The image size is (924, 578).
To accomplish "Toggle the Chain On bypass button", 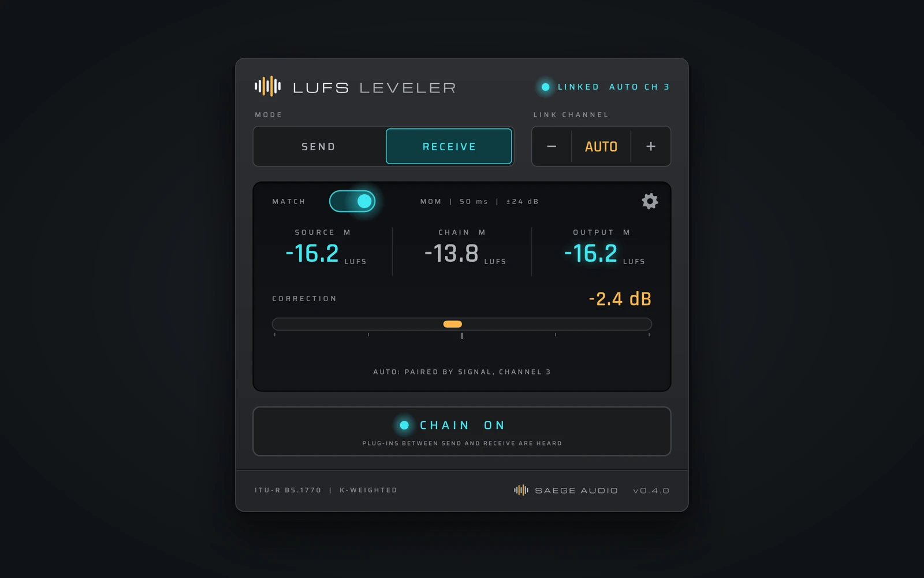I will 462,431.
